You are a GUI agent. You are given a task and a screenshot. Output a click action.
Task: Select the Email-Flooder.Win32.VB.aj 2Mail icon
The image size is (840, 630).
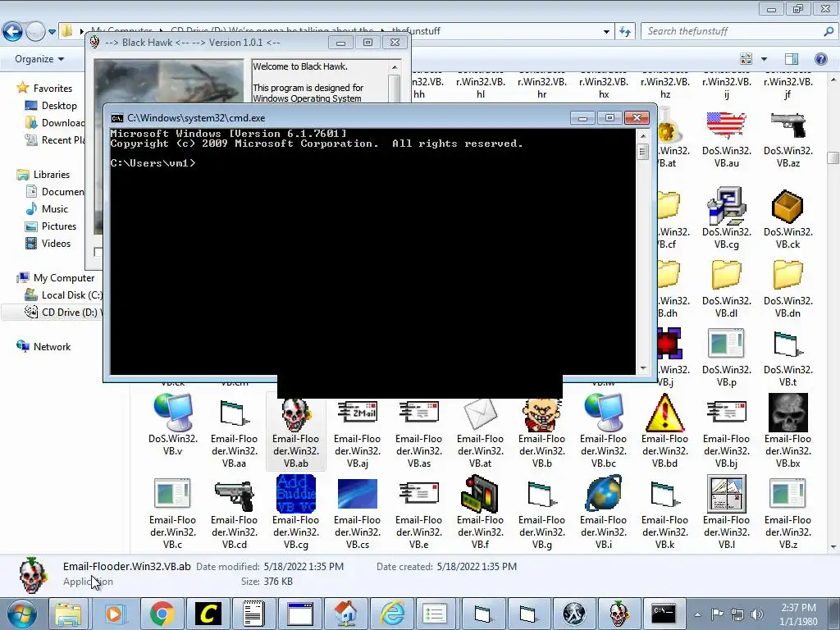(x=358, y=413)
